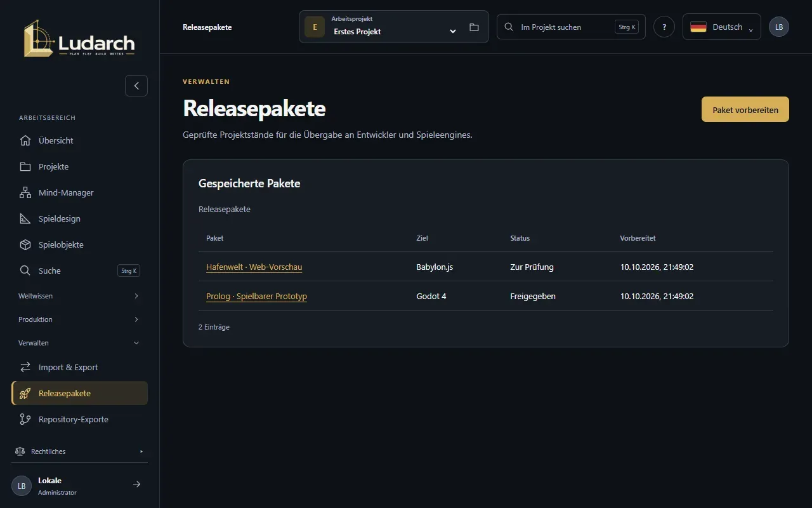Image resolution: width=812 pixels, height=508 pixels.
Task: Collapse the sidebar with the chevron button
Action: pyautogui.click(x=136, y=86)
